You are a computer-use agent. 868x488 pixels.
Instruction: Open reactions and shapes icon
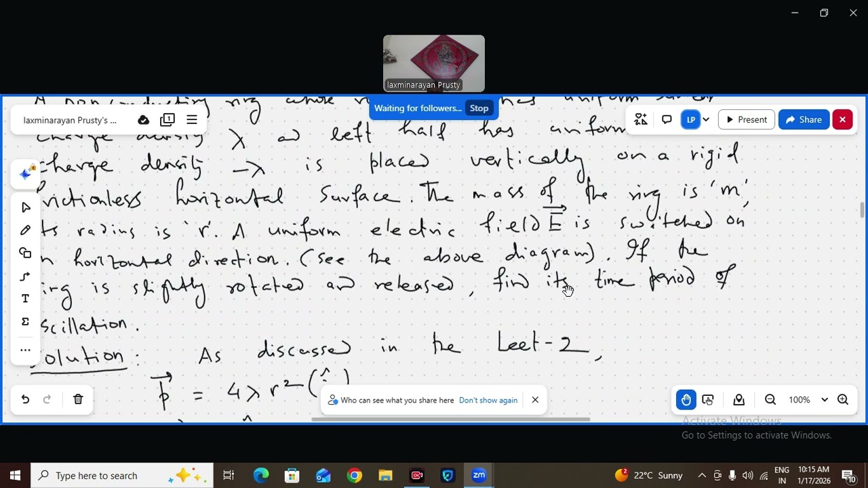point(640,120)
